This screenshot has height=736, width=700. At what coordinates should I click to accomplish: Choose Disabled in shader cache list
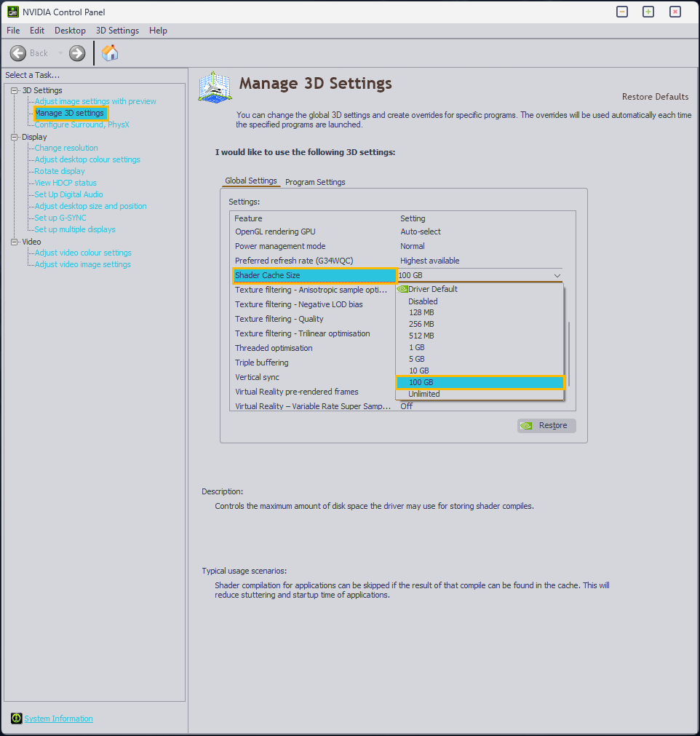tap(480, 301)
